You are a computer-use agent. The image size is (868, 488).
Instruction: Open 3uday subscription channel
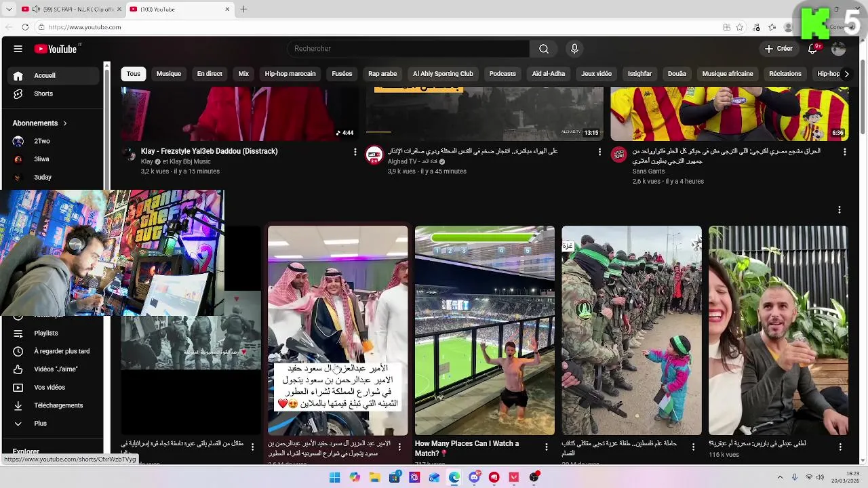pos(54,177)
